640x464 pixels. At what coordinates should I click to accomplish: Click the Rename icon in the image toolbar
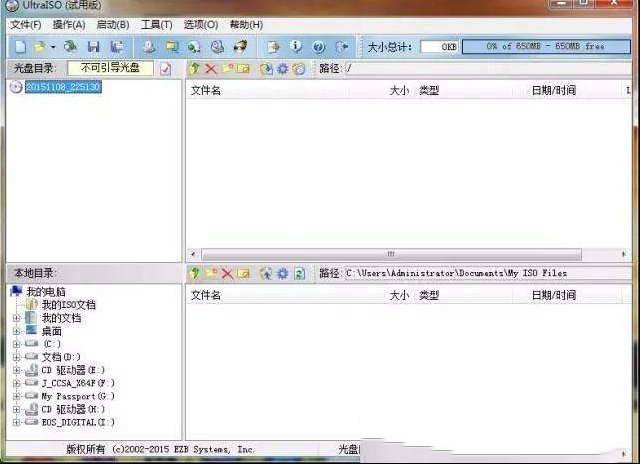click(243, 69)
